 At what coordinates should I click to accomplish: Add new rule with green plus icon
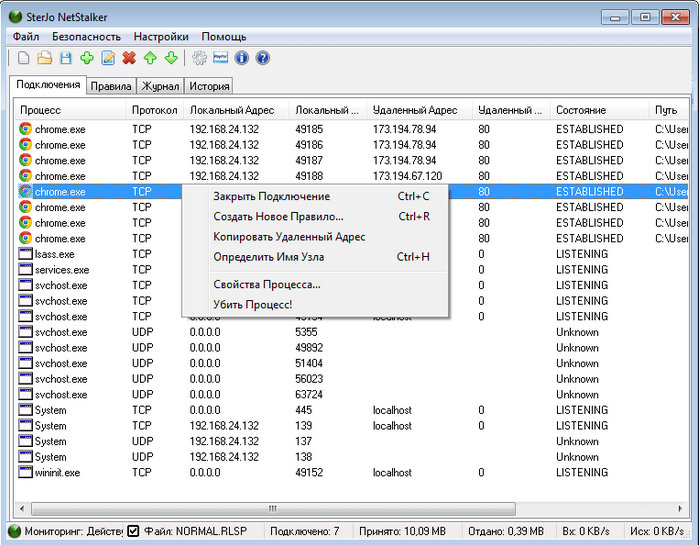[87, 58]
